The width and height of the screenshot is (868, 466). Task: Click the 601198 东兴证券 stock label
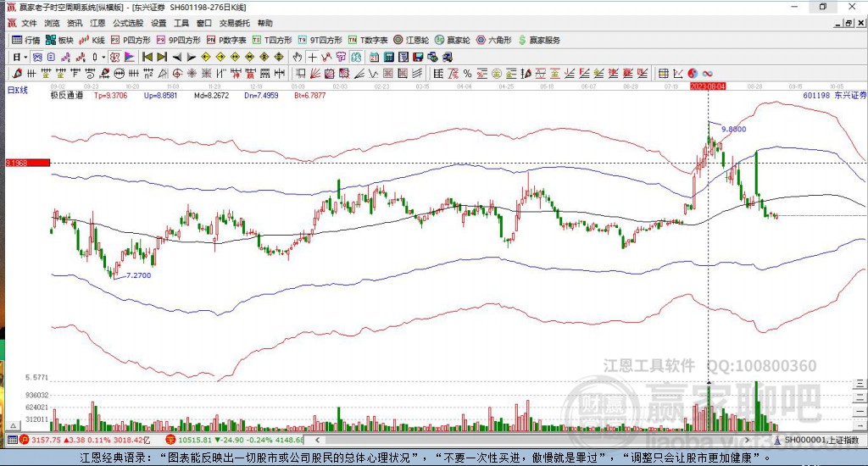[835, 95]
